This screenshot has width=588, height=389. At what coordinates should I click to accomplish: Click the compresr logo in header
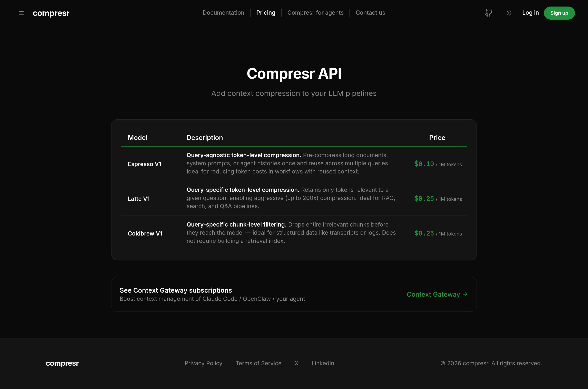tap(51, 13)
